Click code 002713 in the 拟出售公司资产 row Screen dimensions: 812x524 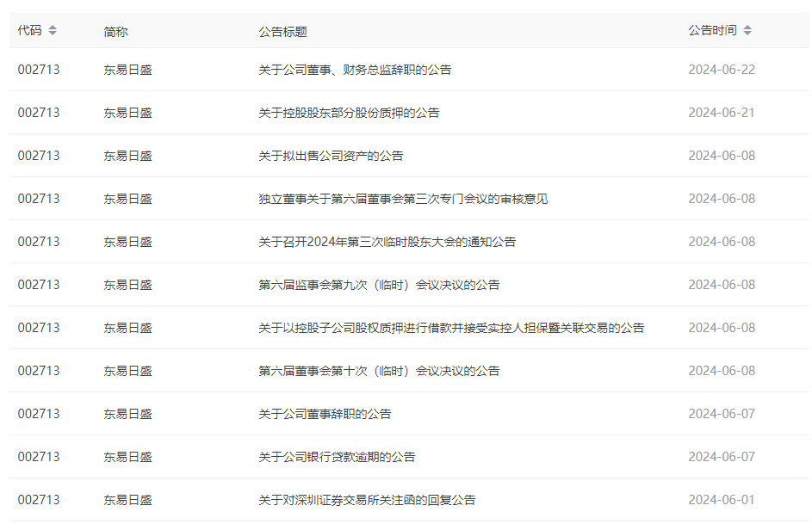click(39, 156)
